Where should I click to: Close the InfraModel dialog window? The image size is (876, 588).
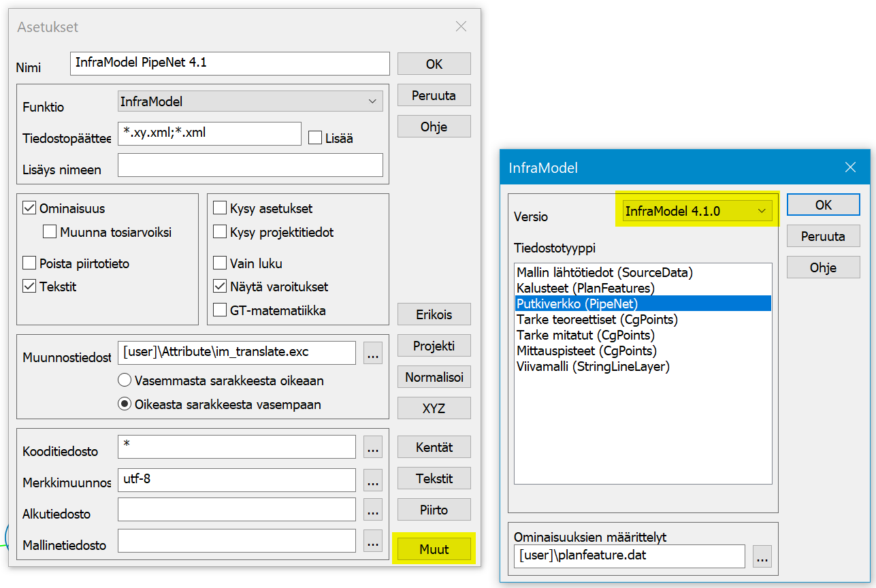pos(849,167)
